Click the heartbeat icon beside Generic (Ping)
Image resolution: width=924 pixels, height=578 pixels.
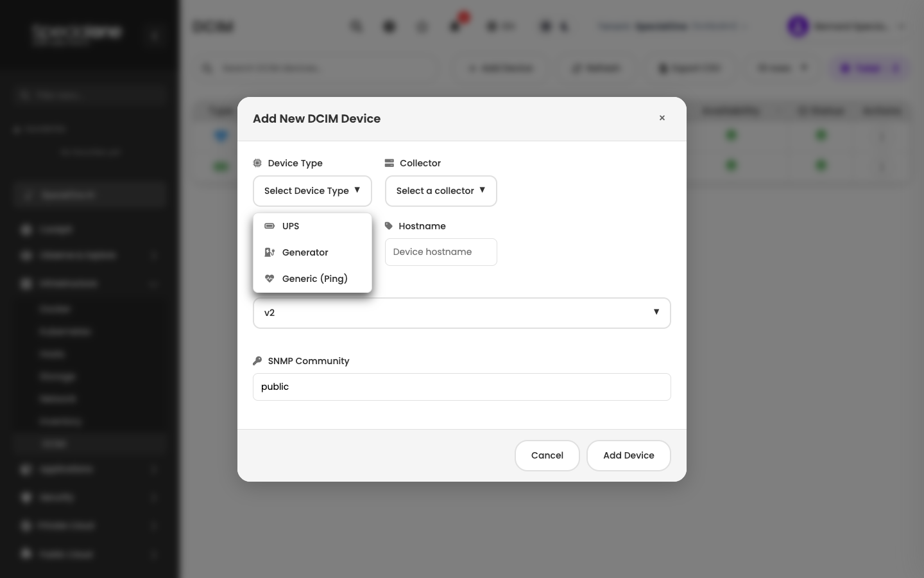pyautogui.click(x=269, y=279)
